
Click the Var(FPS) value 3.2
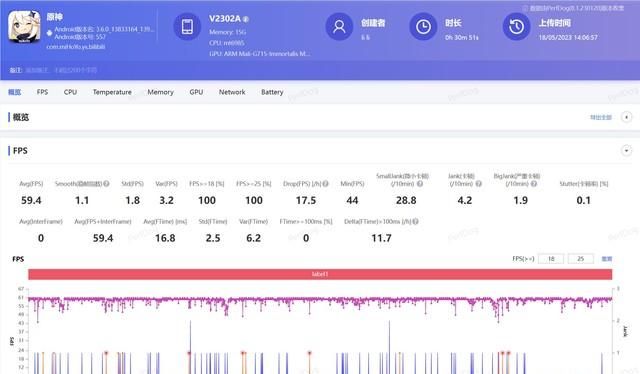pyautogui.click(x=166, y=200)
